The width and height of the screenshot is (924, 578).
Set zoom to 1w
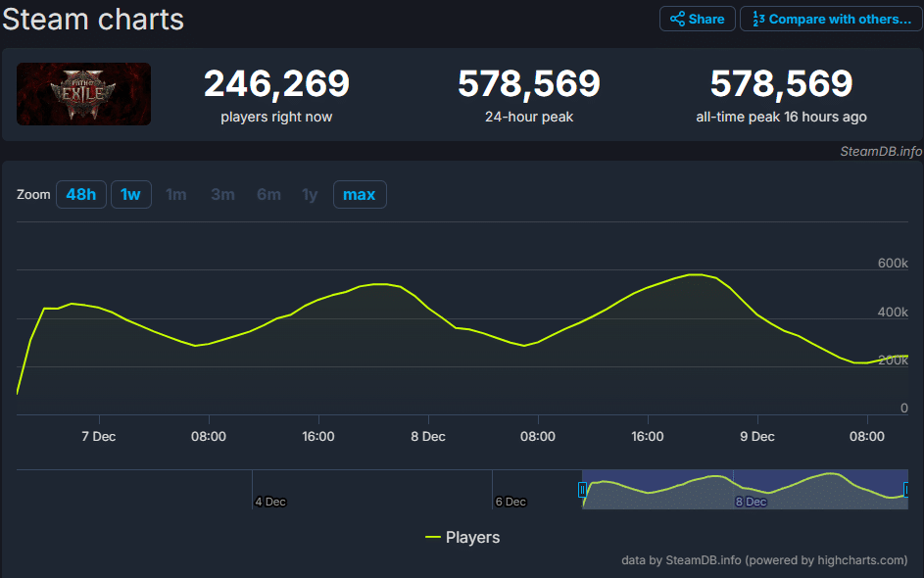coord(131,194)
